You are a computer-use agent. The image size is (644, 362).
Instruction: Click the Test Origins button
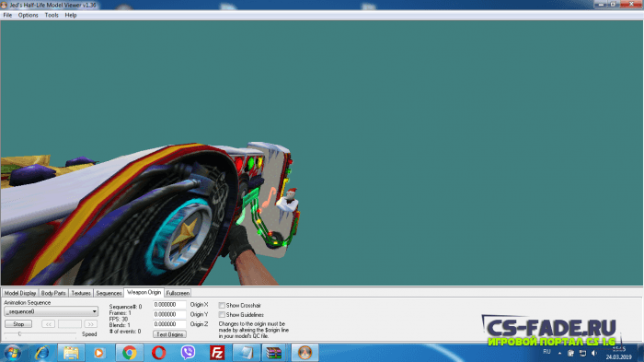(169, 334)
